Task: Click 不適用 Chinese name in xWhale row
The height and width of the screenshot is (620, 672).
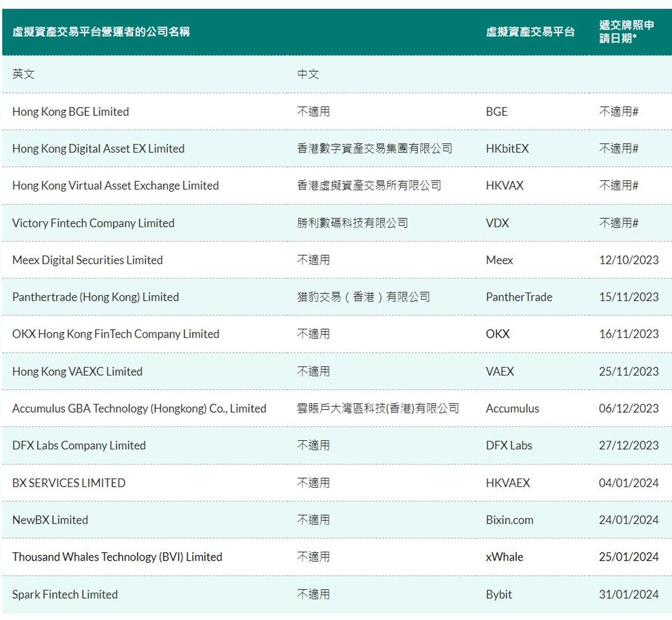Action: (314, 557)
